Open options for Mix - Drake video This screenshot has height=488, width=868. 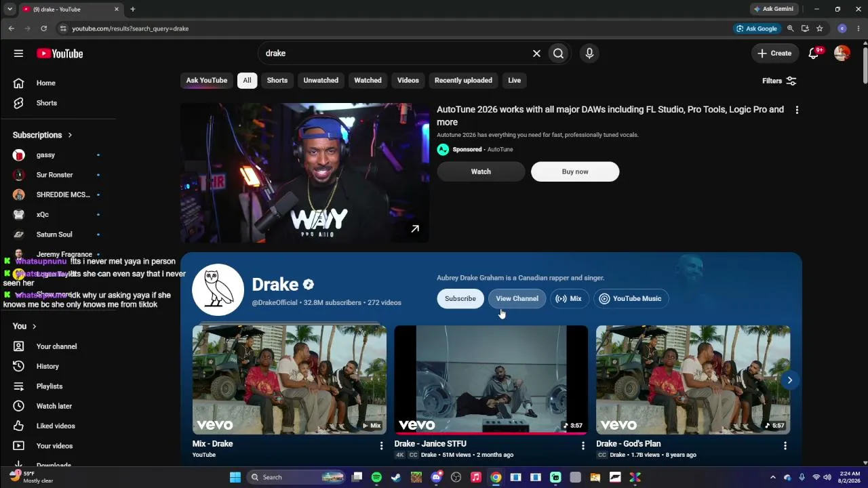click(x=381, y=446)
